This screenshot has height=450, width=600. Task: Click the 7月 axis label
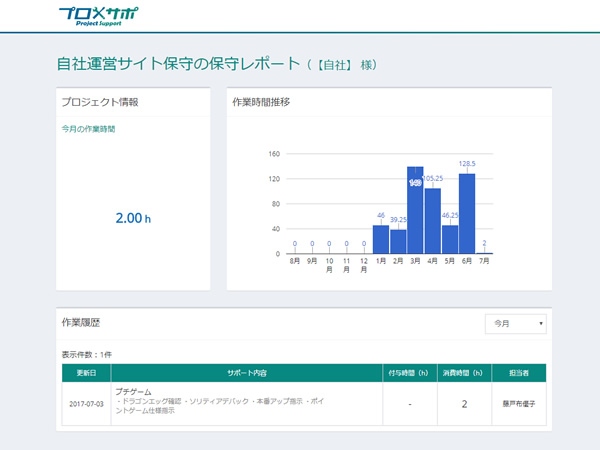484,261
